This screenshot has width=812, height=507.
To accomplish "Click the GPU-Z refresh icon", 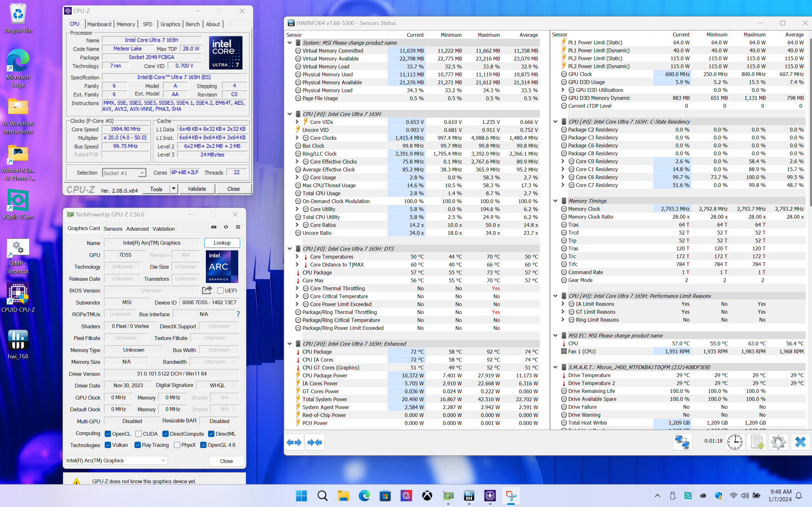I will click(226, 227).
